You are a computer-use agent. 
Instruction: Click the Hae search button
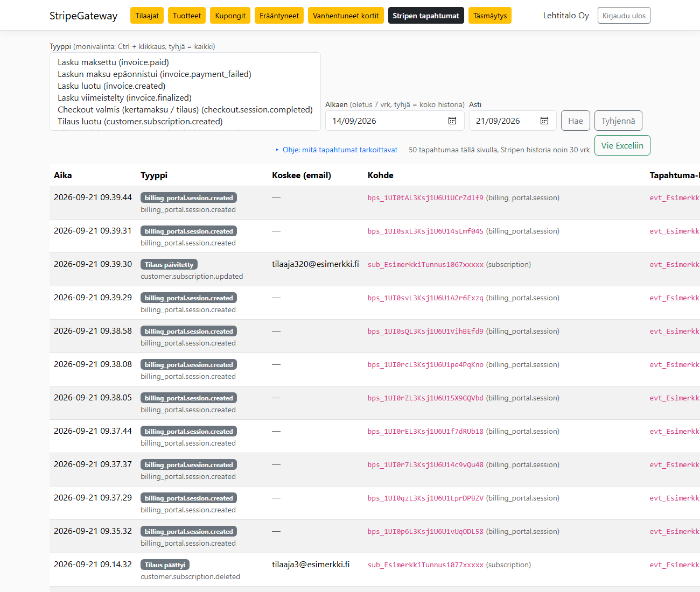point(576,121)
